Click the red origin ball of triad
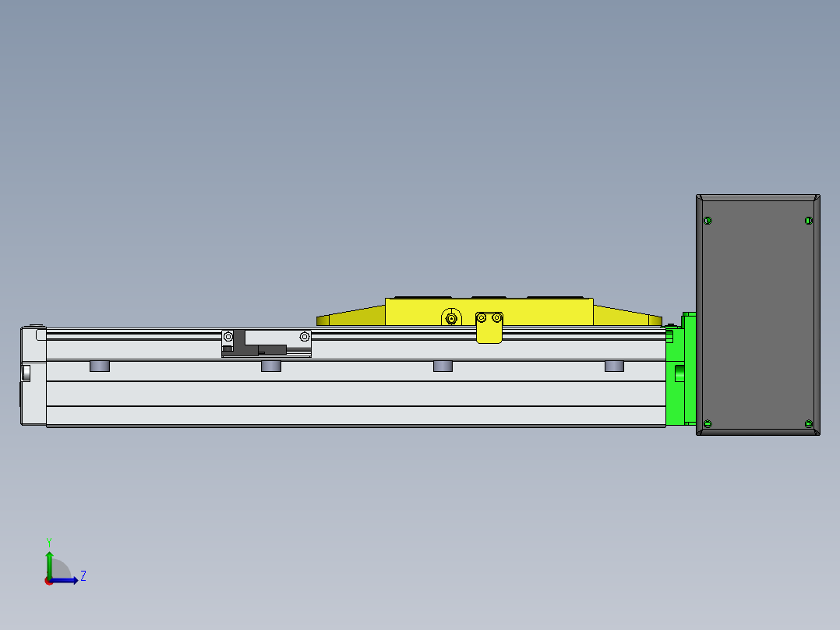Viewport: 840px width, 630px height. 49,581
